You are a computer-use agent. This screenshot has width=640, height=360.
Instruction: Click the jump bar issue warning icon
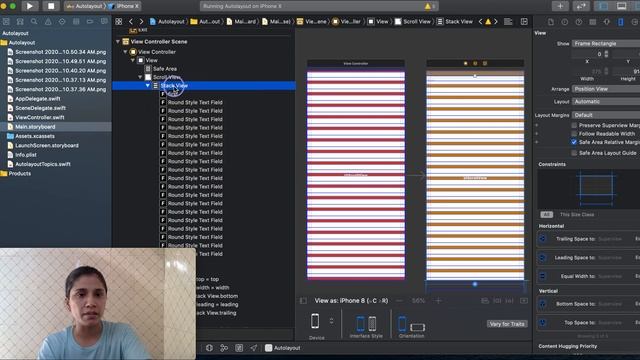(488, 22)
